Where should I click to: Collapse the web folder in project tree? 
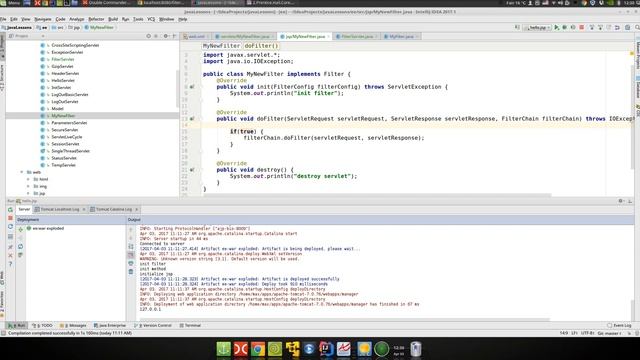click(x=22, y=172)
